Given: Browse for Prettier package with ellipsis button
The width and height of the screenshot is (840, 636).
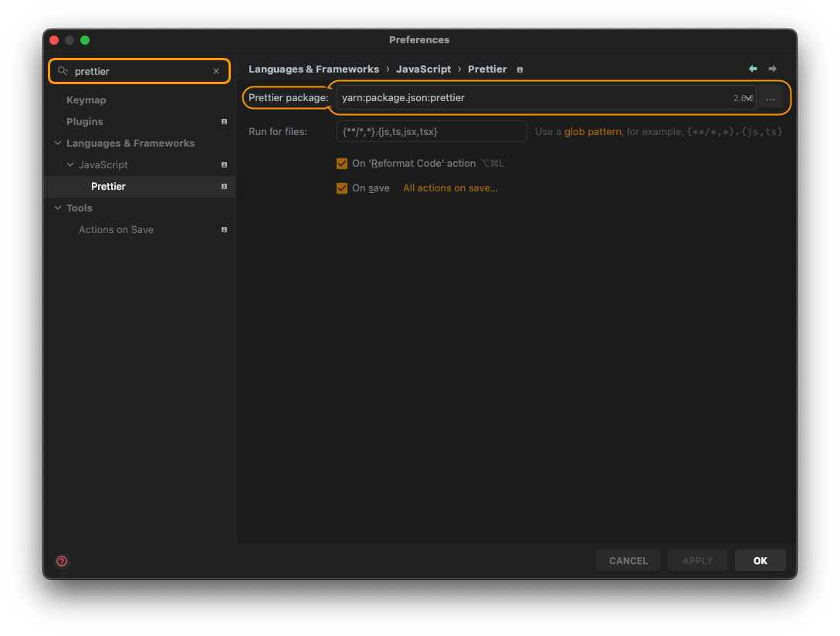Looking at the screenshot, I should point(771,98).
